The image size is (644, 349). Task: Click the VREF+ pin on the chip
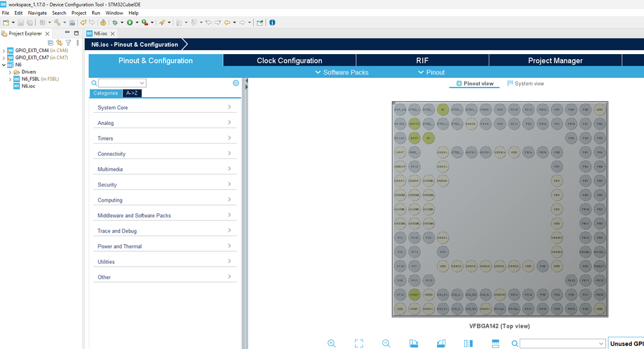coord(415,294)
